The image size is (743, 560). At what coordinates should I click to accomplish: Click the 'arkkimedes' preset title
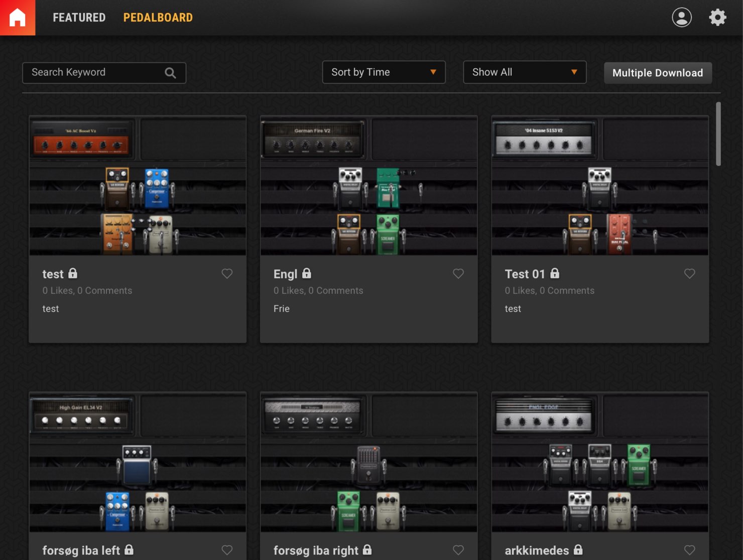537,550
